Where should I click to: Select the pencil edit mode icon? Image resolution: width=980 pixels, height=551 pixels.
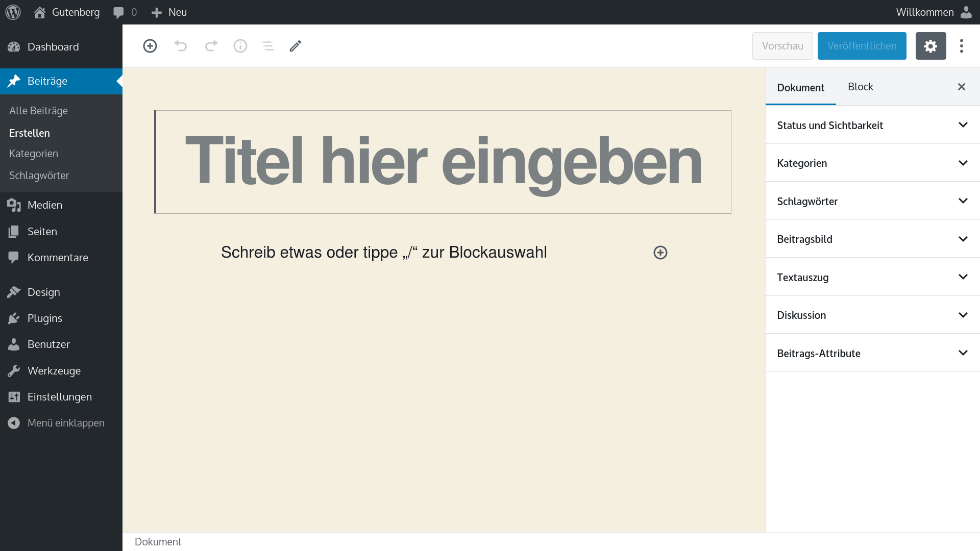coord(296,46)
